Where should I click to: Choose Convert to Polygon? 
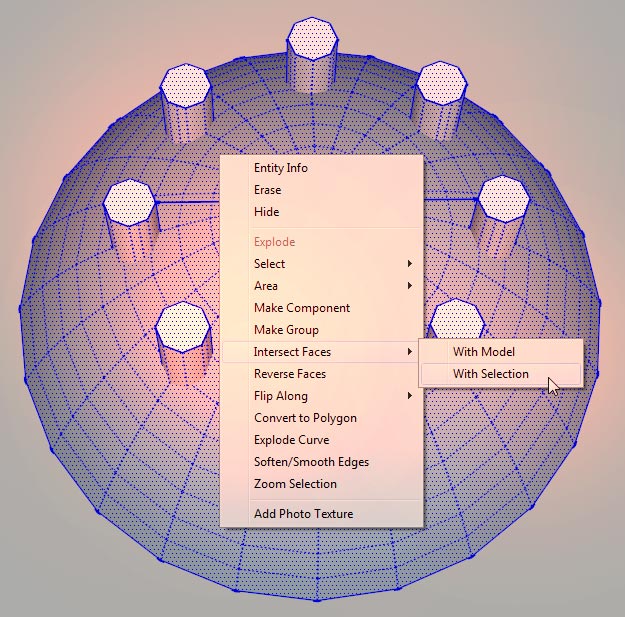[322, 418]
